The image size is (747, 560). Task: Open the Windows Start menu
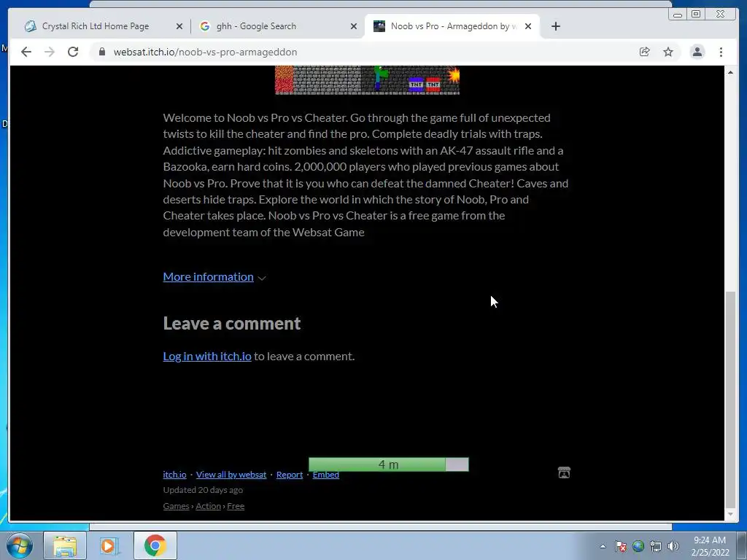point(20,545)
